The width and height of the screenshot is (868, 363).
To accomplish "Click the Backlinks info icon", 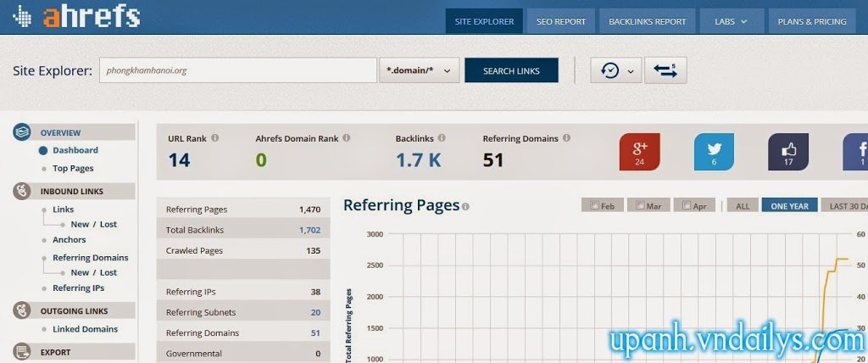I will click(x=441, y=138).
